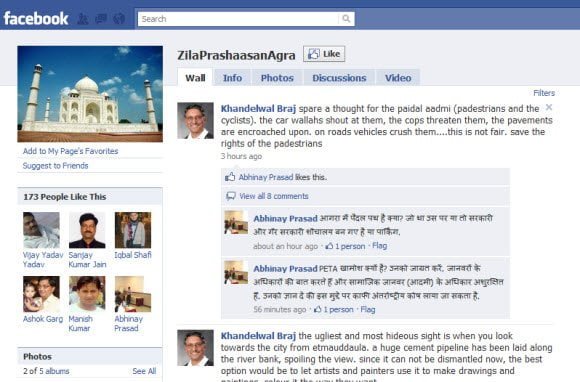Click into the Search field

click(238, 19)
